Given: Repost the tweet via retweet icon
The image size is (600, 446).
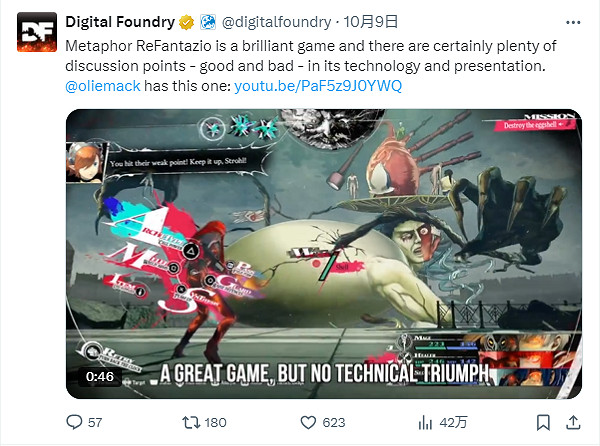Looking at the screenshot, I should [191, 422].
